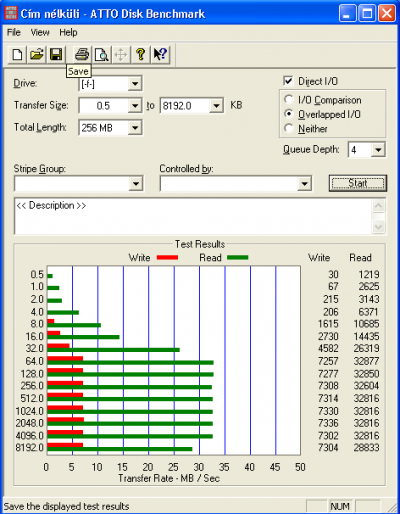Image resolution: width=400 pixels, height=514 pixels.
Task: Open the Stripe Group combo box
Action: point(79,184)
